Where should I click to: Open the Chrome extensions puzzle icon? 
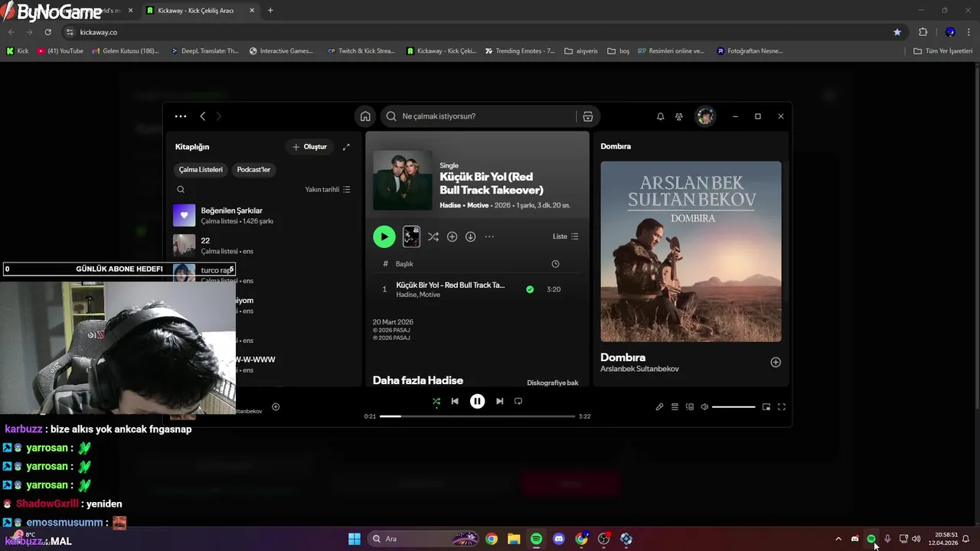point(923,32)
